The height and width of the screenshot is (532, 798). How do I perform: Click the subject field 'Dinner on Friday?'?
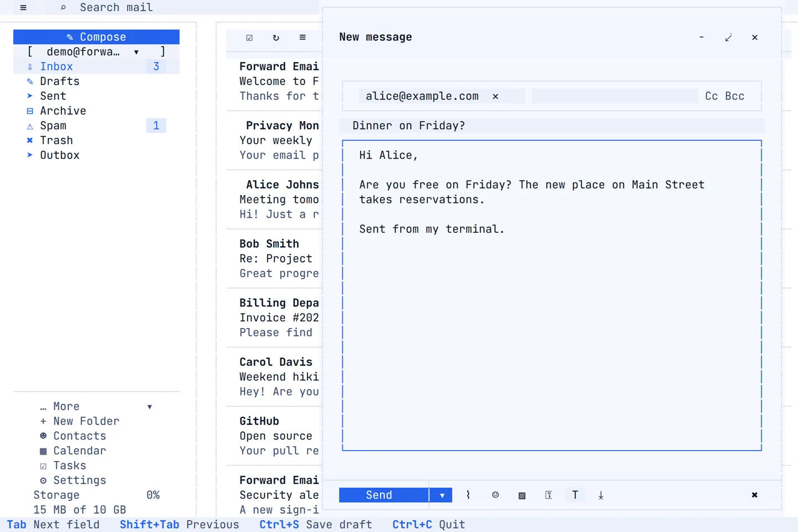[x=552, y=126]
